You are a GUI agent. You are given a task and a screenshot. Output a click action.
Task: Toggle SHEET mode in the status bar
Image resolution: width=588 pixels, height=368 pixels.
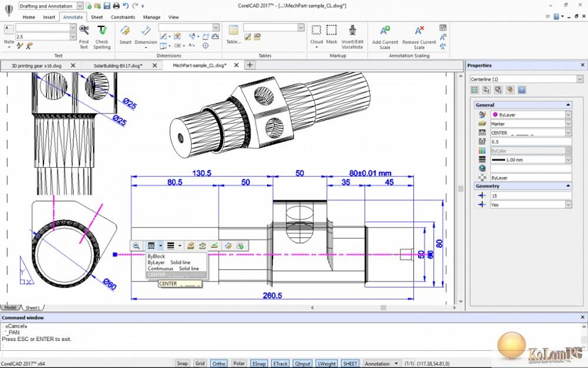[350, 363]
